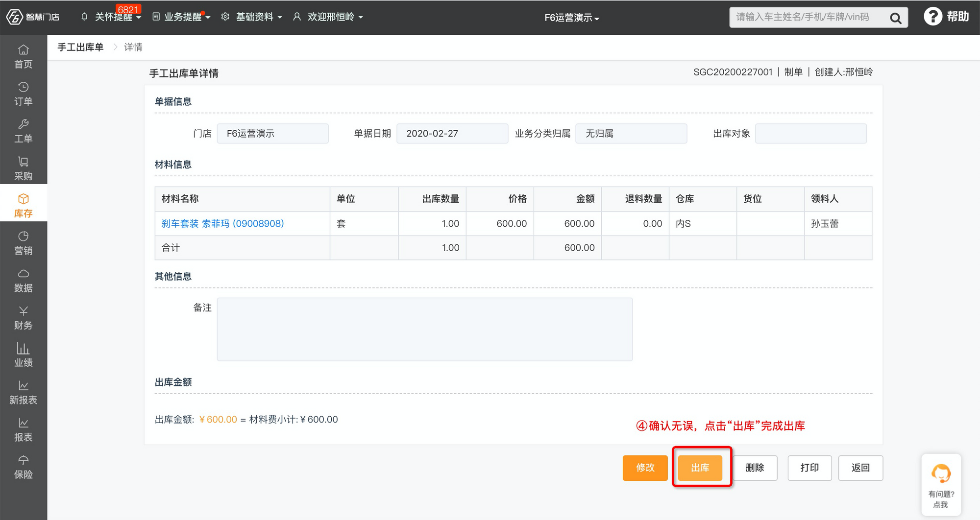
Task: Click the 合计 total row label
Action: point(171,247)
